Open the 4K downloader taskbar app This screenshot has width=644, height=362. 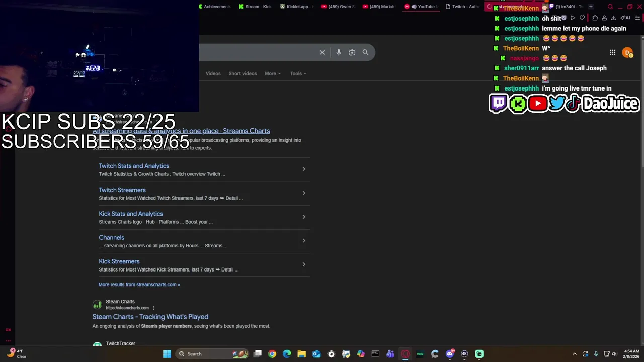464,354
